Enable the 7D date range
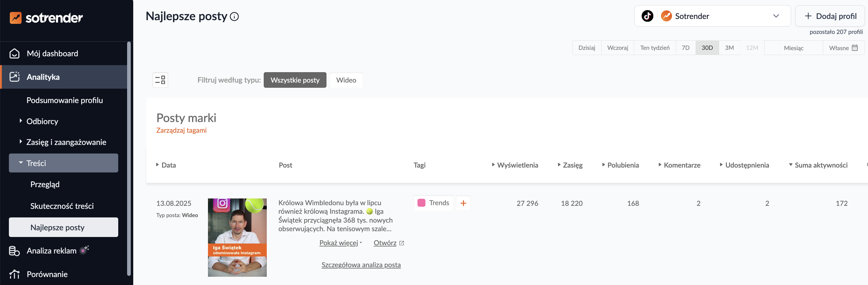The width and height of the screenshot is (868, 285). [x=686, y=47]
